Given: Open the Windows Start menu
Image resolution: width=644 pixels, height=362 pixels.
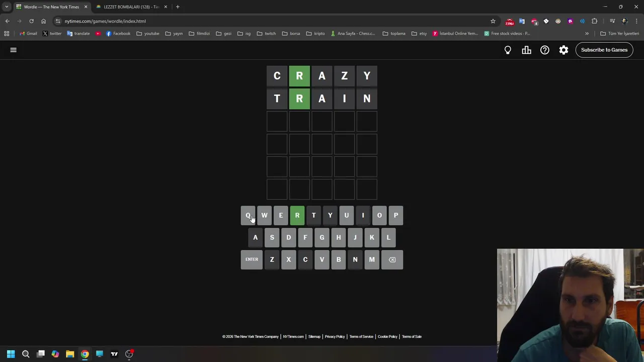Looking at the screenshot, I should coord(11,354).
